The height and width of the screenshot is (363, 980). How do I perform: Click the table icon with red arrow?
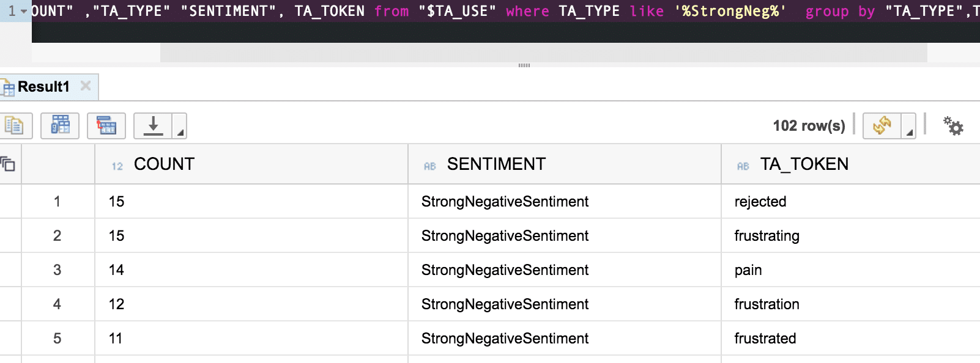(x=106, y=126)
